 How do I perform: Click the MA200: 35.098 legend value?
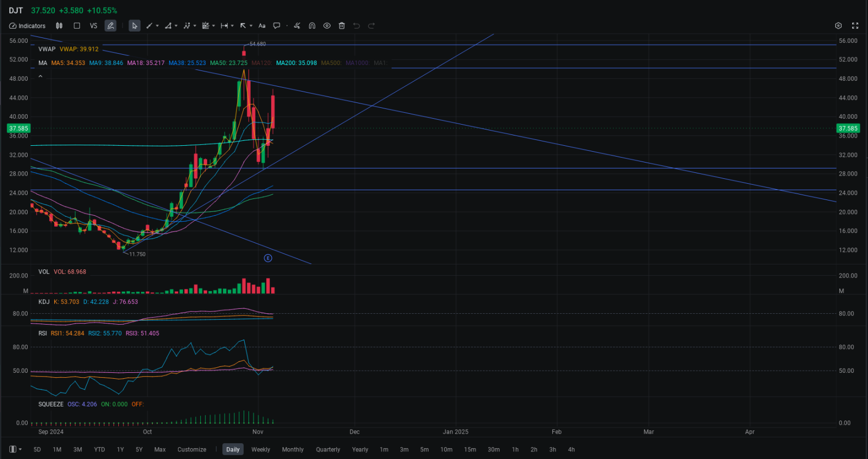296,63
